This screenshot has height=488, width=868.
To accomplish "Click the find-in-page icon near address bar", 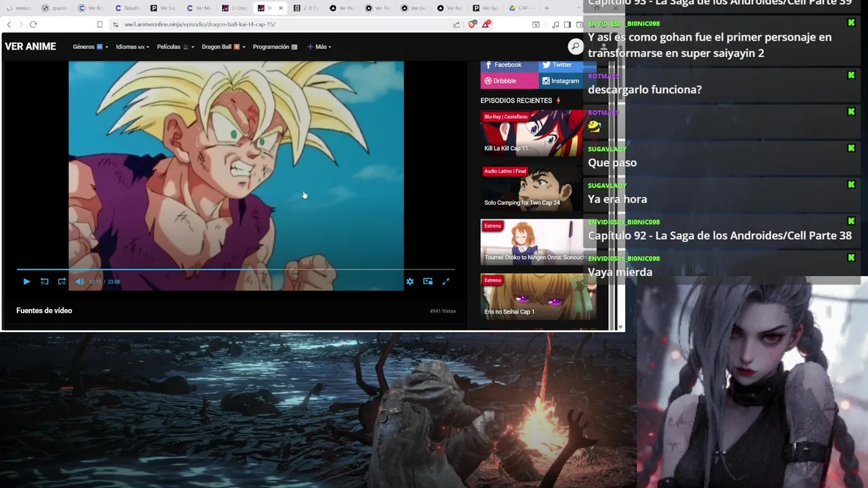I will [x=536, y=24].
